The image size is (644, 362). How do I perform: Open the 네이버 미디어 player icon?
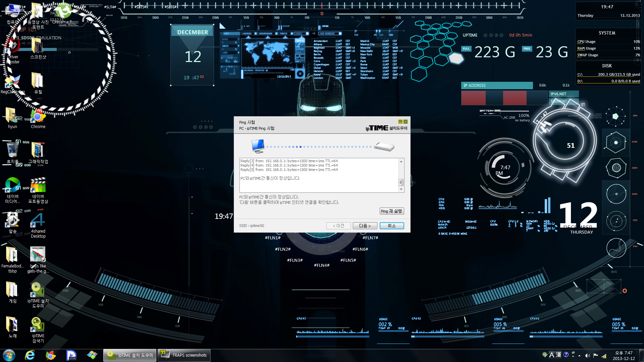pos(13,190)
